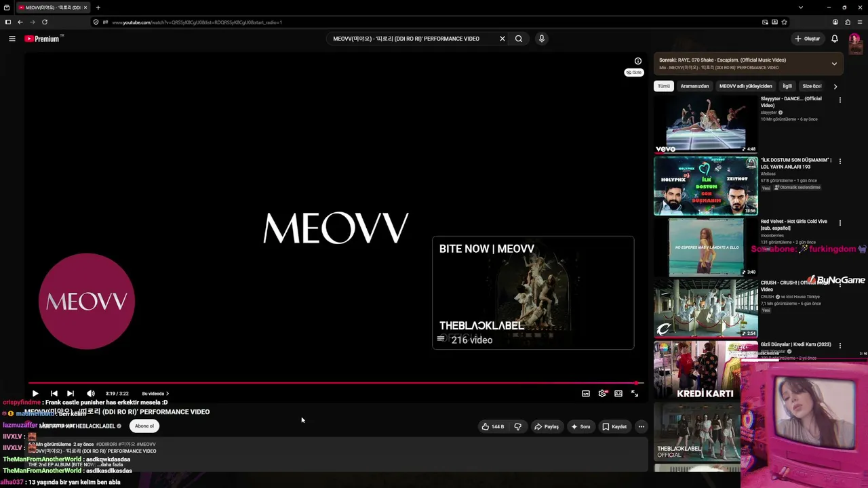Select the Size özel filter chip
The image size is (868, 488).
click(x=812, y=86)
